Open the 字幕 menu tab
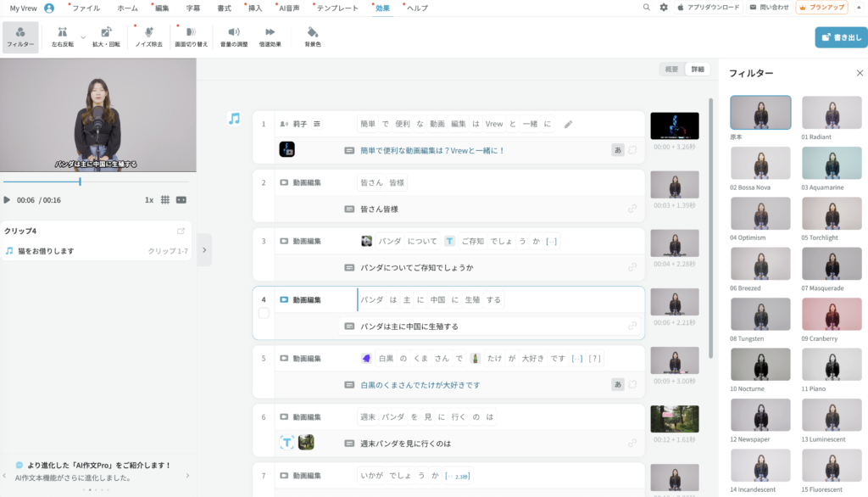Screen dimensions: 868x497 tap(193, 8)
